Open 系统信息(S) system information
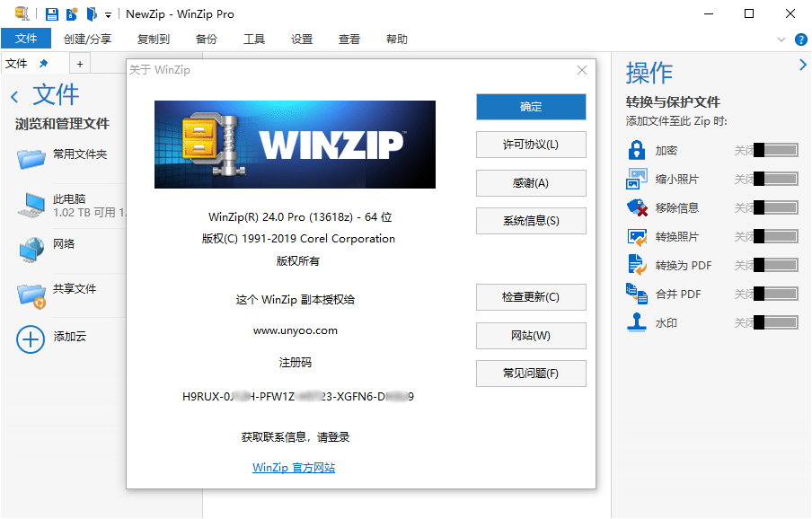Screen dimensions: 812x519 click(x=531, y=221)
